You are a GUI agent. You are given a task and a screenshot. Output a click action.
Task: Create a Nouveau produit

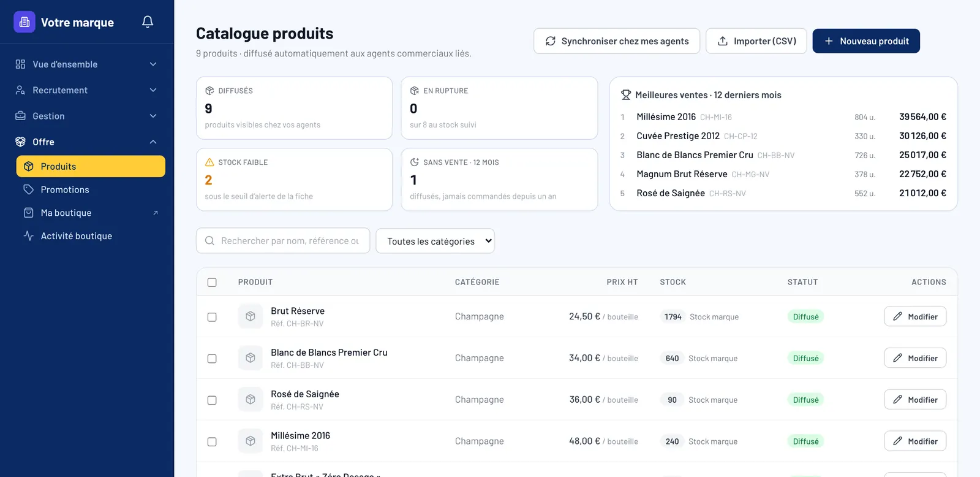pos(866,41)
